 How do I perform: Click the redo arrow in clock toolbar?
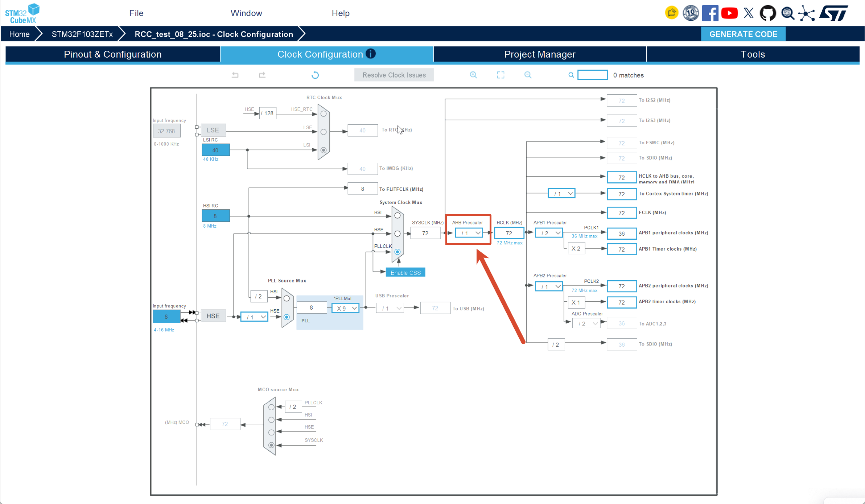[262, 75]
